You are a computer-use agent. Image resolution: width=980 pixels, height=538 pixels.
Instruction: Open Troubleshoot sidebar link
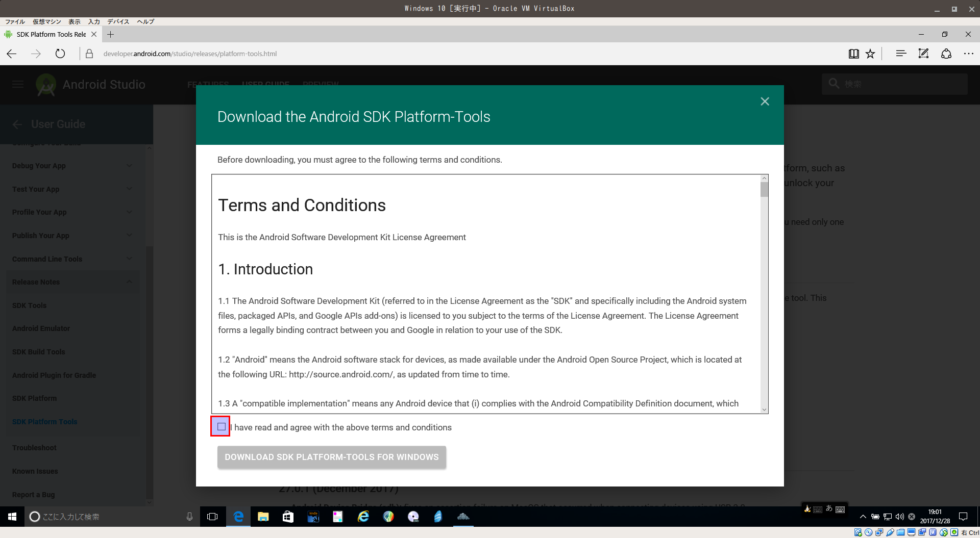click(x=35, y=448)
